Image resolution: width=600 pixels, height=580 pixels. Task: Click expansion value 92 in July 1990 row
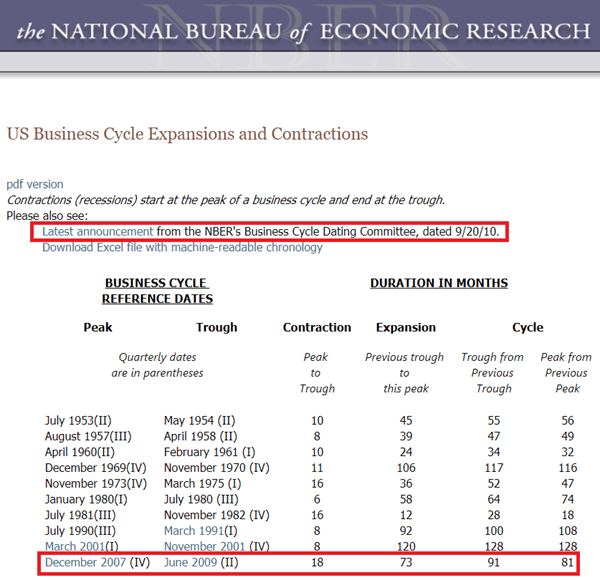point(406,531)
